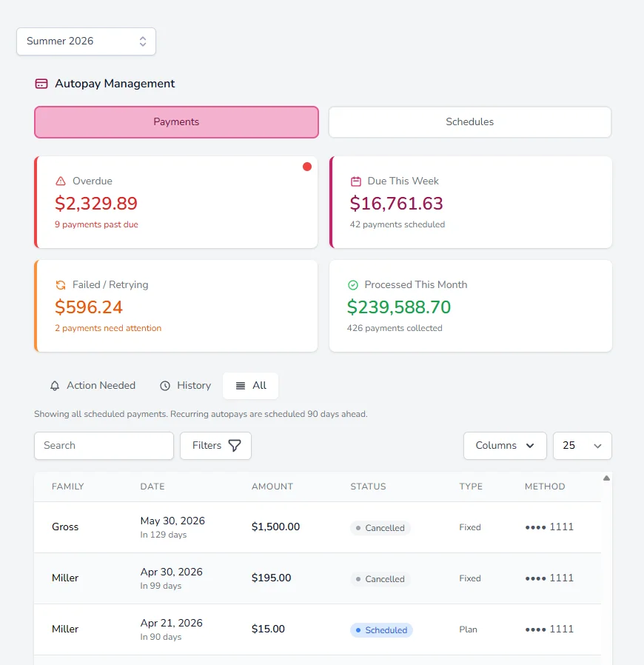Click the Processed This Month checkmark icon

click(353, 285)
